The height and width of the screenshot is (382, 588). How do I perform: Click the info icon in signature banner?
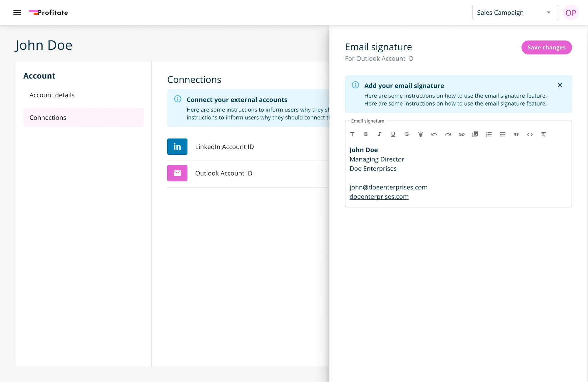(355, 85)
